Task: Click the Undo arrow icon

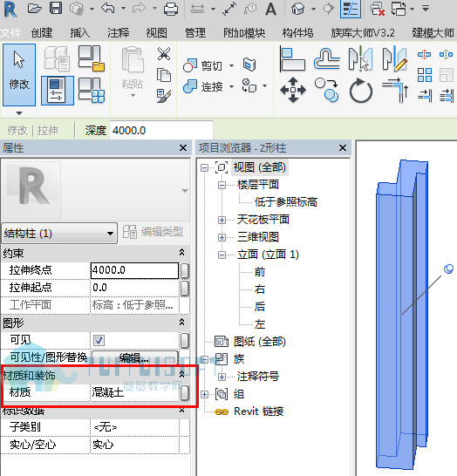Action: [x=108, y=8]
